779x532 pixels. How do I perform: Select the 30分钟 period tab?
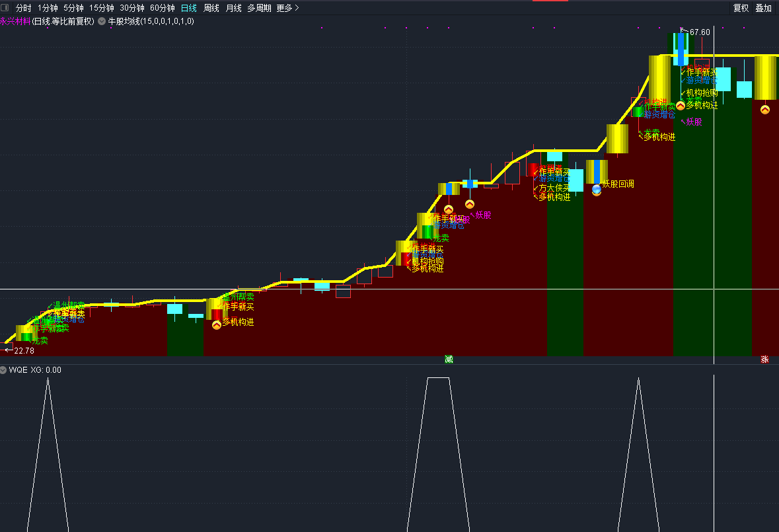click(x=132, y=8)
